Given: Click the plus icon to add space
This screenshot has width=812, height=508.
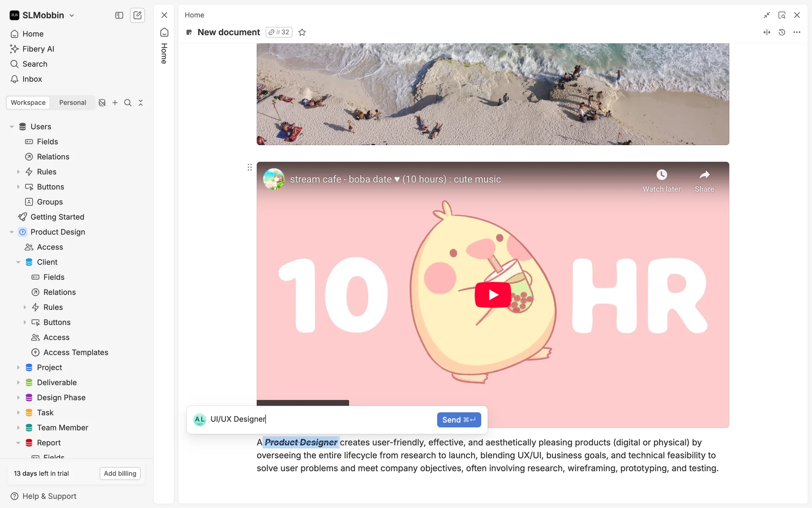Looking at the screenshot, I should tap(115, 103).
